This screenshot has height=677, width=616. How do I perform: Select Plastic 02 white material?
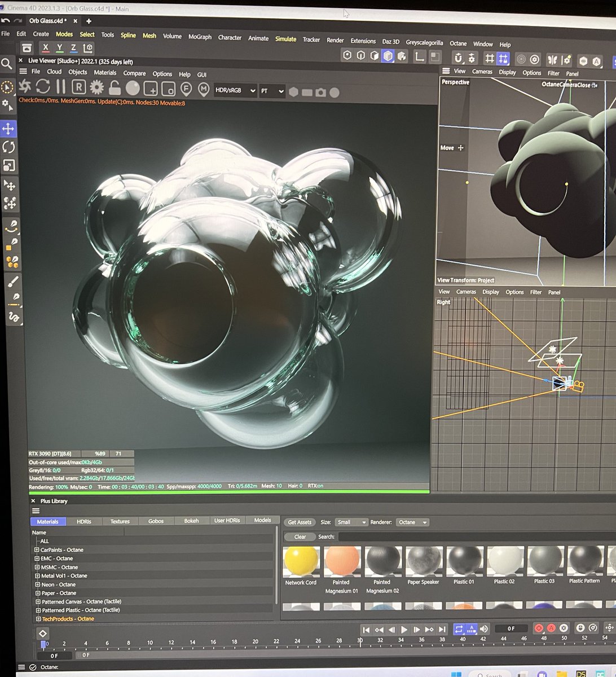click(504, 560)
